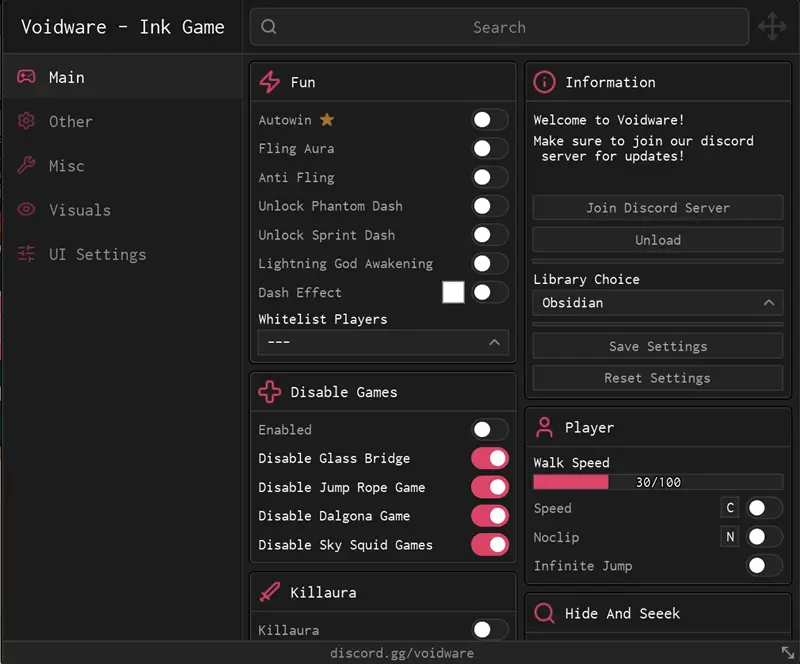Toggle off Disable Dalgona Game
Viewport: 800px width, 664px height.
(489, 516)
